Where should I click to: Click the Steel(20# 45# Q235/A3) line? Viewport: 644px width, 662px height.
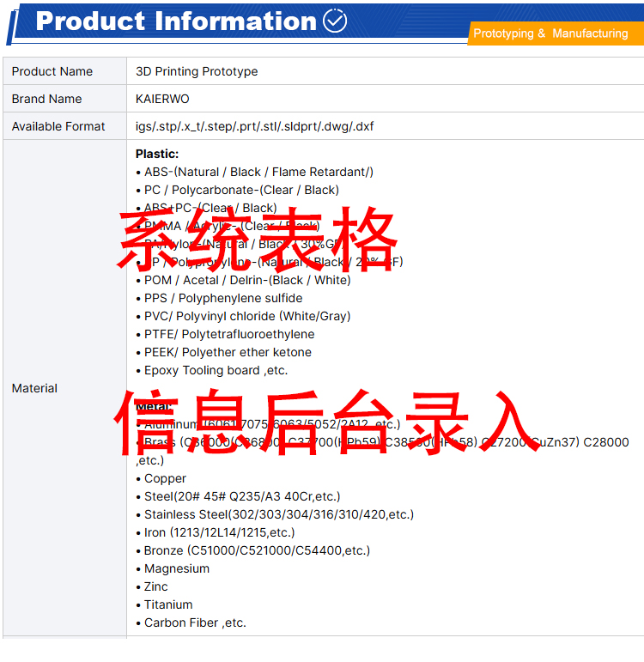(x=238, y=496)
